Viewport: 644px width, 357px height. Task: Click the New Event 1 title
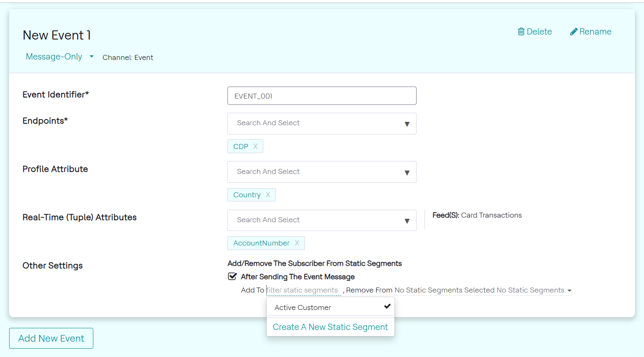click(57, 35)
